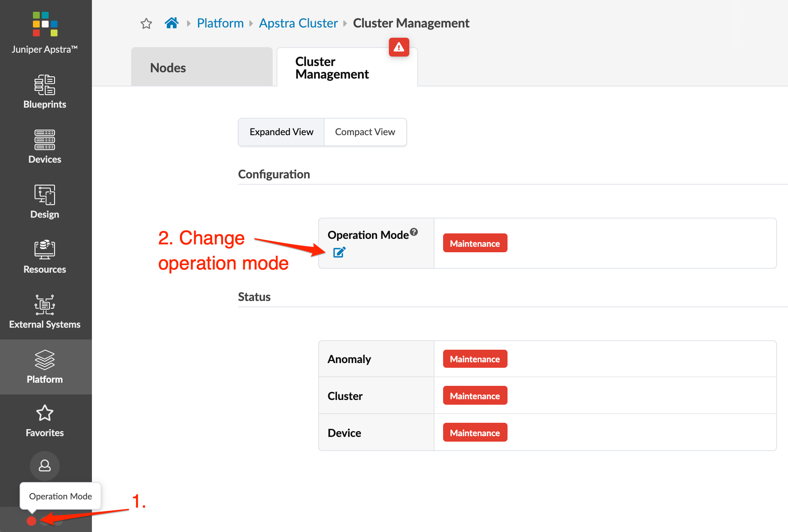
Task: Open the Devices section
Action: coord(45,147)
